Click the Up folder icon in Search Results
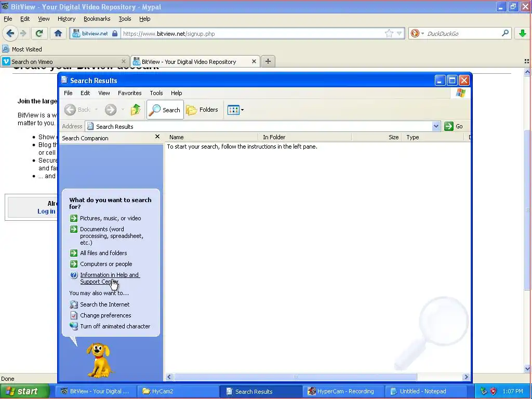The height and width of the screenshot is (399, 532). pyautogui.click(x=136, y=110)
